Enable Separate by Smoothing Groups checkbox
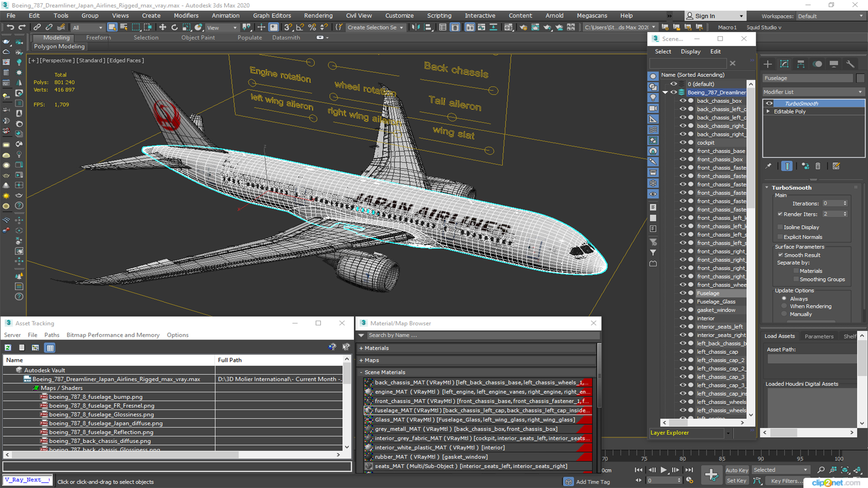The width and height of the screenshot is (868, 488). point(796,280)
